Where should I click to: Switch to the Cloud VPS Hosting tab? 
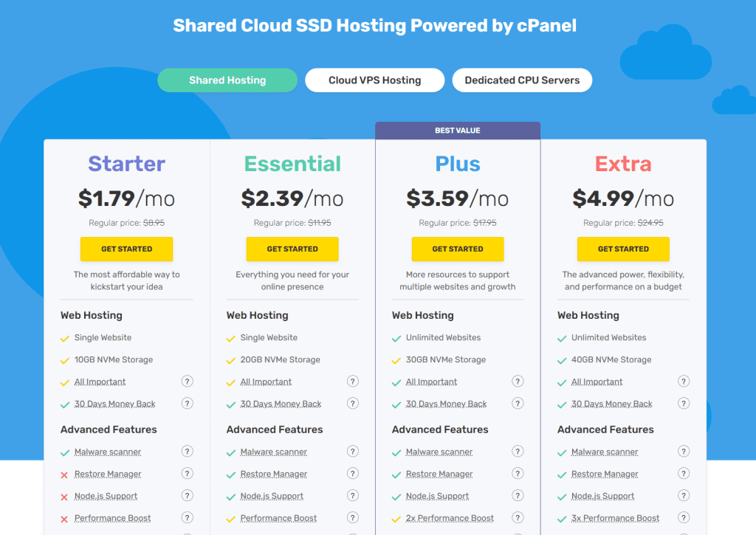(374, 80)
